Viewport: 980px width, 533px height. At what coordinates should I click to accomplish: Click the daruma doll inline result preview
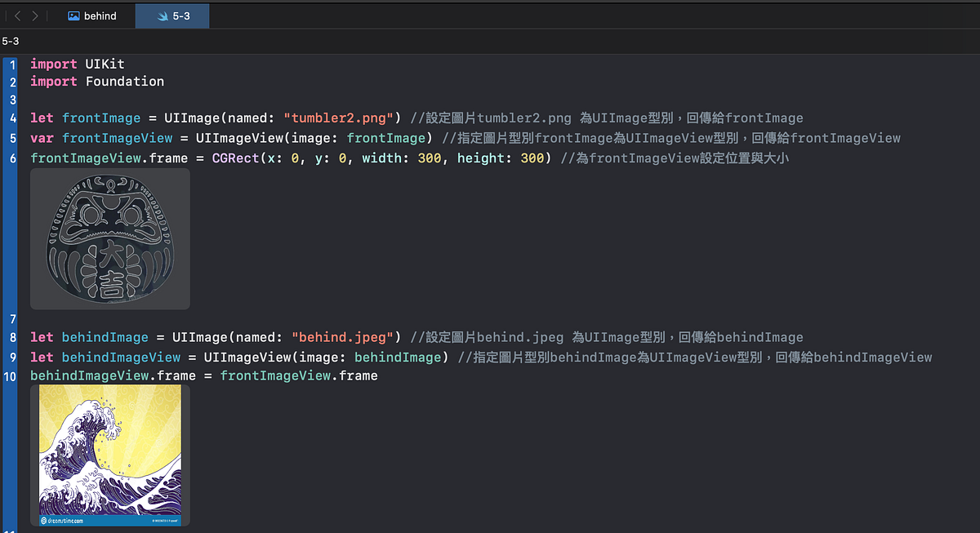click(x=109, y=238)
